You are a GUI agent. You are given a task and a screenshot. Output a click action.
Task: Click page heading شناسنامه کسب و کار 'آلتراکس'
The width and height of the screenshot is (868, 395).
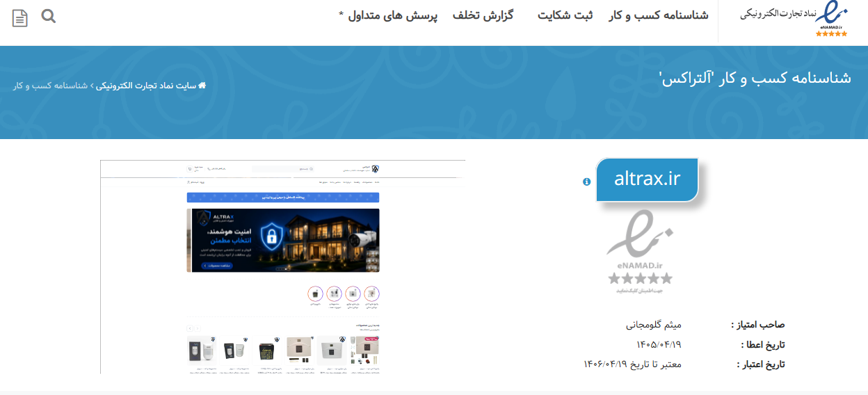755,78
